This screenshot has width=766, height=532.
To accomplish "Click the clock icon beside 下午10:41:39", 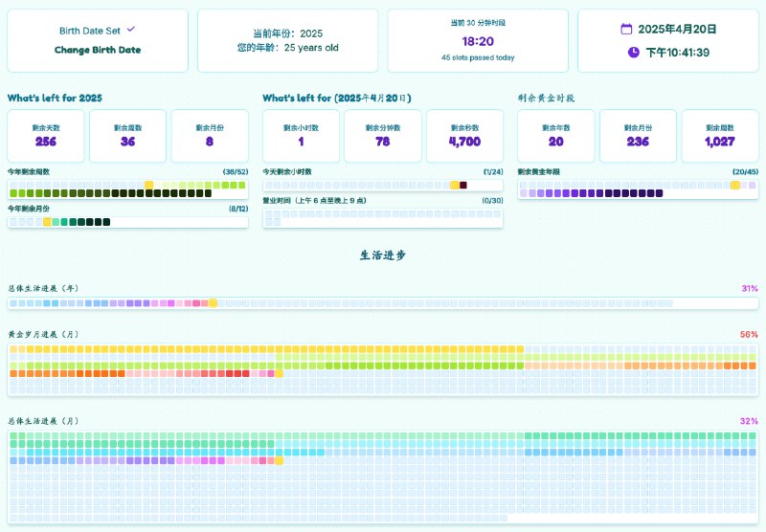I will click(x=634, y=52).
